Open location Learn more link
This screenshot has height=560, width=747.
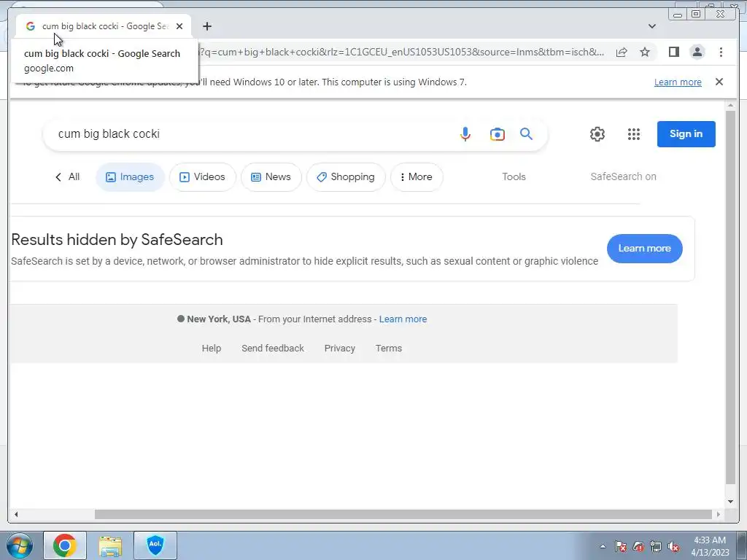point(403,319)
